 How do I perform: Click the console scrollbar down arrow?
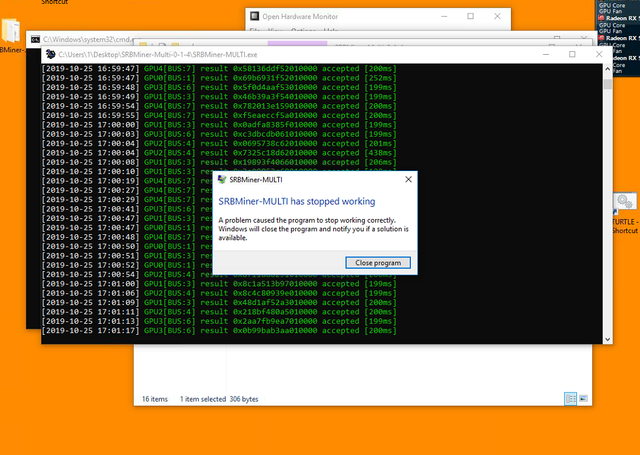(607, 339)
